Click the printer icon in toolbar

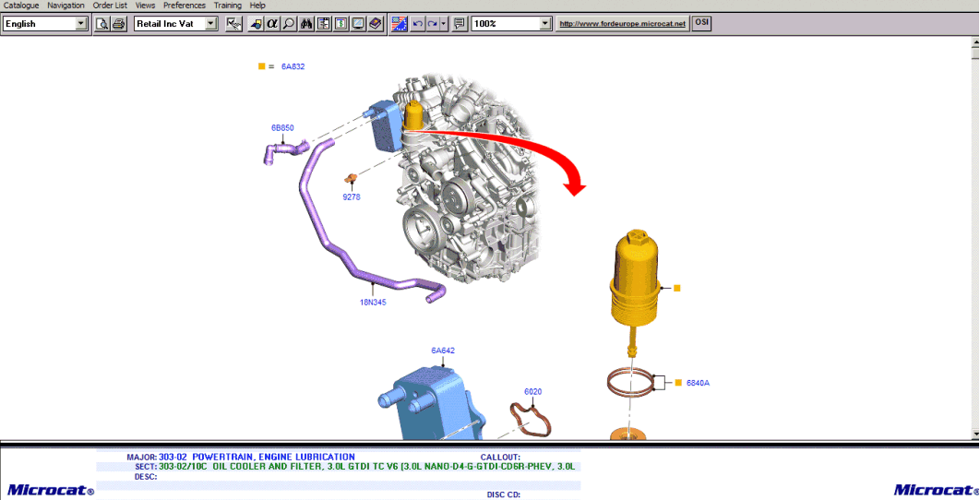point(118,24)
